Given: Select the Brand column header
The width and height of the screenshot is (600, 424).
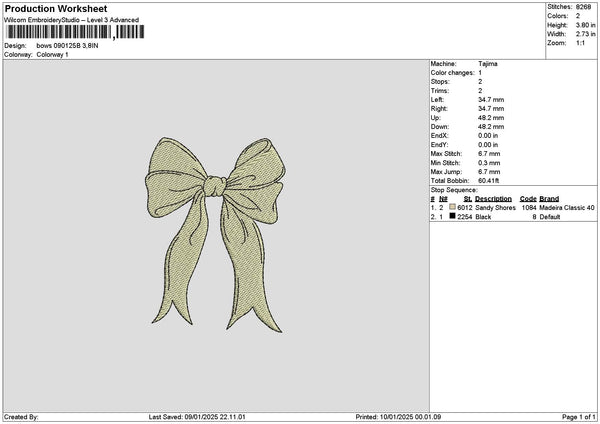Looking at the screenshot, I should [549, 198].
